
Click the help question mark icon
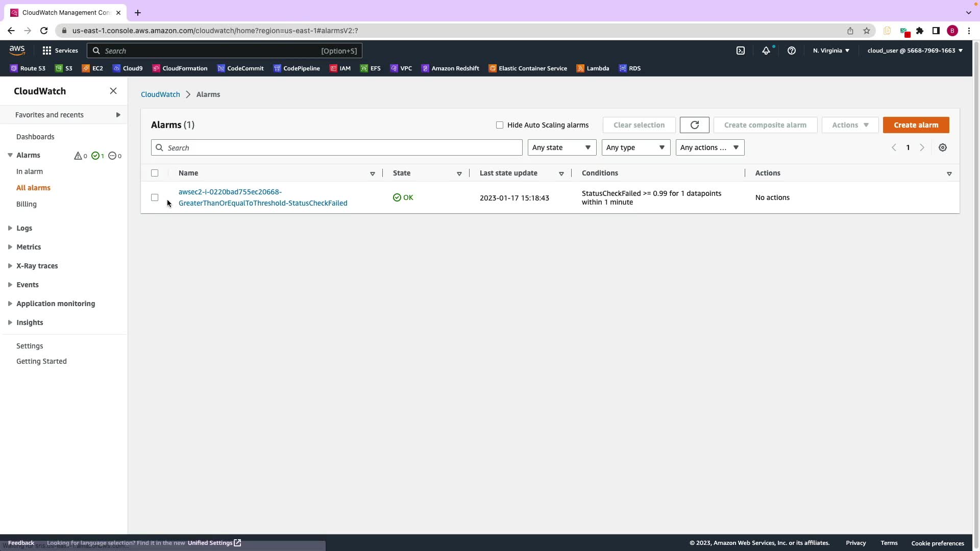pos(791,51)
